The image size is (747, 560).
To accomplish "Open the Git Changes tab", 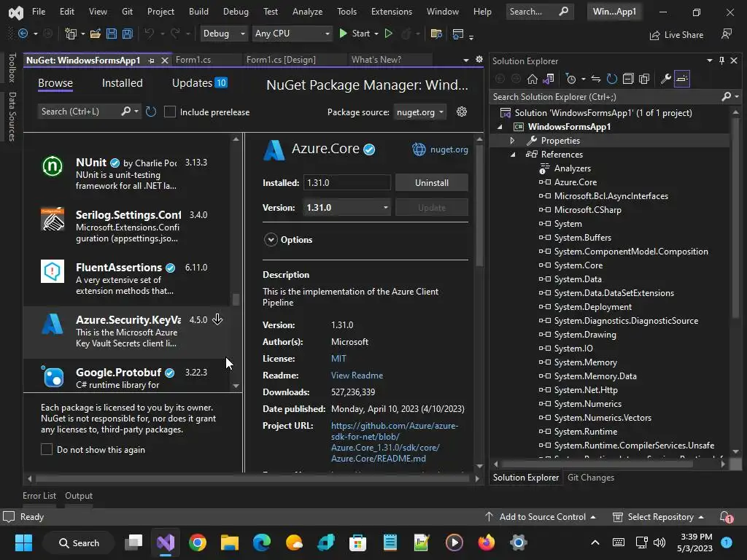I will click(x=591, y=477).
